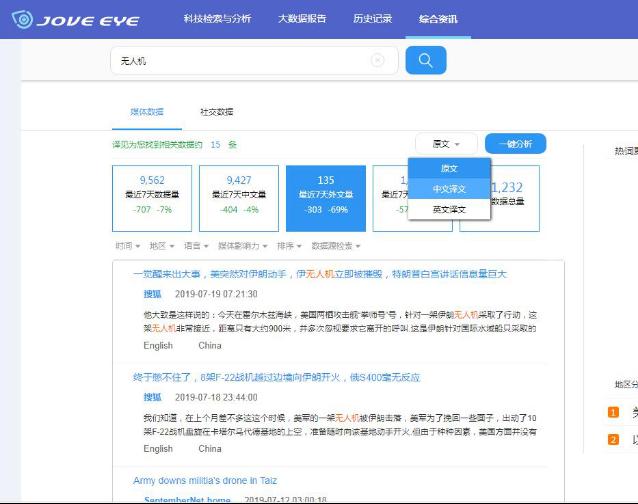The image size is (638, 504).
Task: Clear the search box with the X icon
Action: [x=377, y=60]
